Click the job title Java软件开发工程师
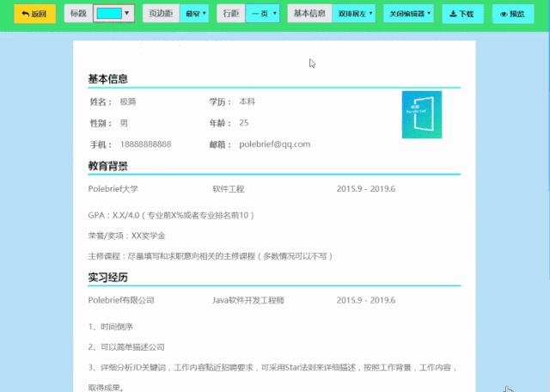Image resolution: width=550 pixels, height=392 pixels. (248, 300)
